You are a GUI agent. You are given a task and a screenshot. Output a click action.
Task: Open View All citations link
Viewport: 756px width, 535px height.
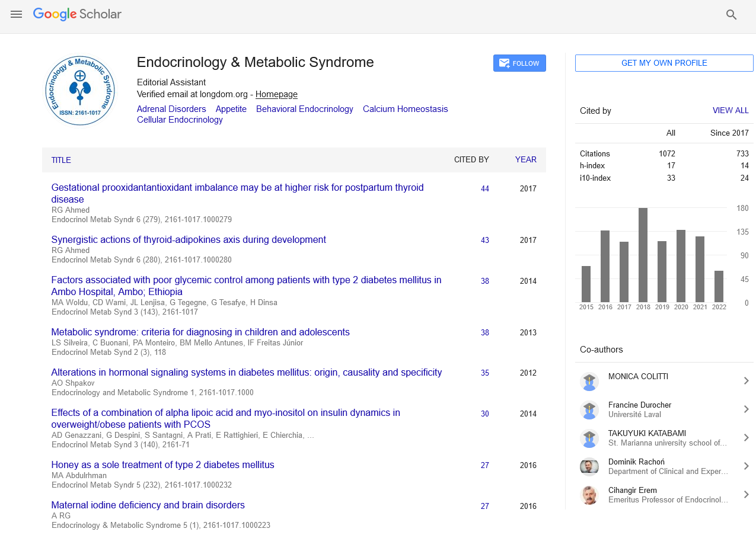tap(730, 111)
